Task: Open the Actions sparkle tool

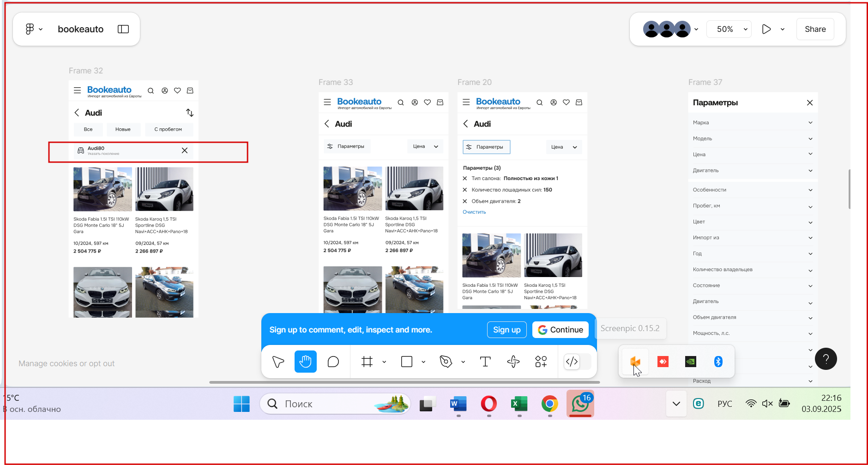Action: [513, 362]
